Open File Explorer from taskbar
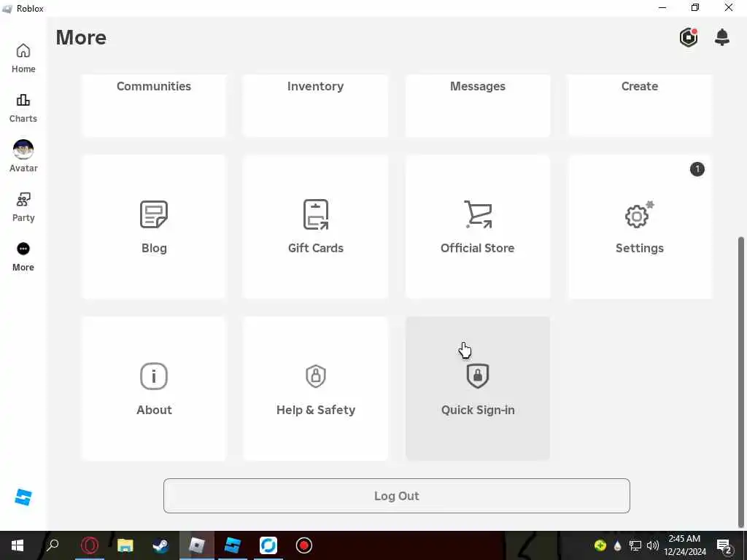 (x=125, y=545)
